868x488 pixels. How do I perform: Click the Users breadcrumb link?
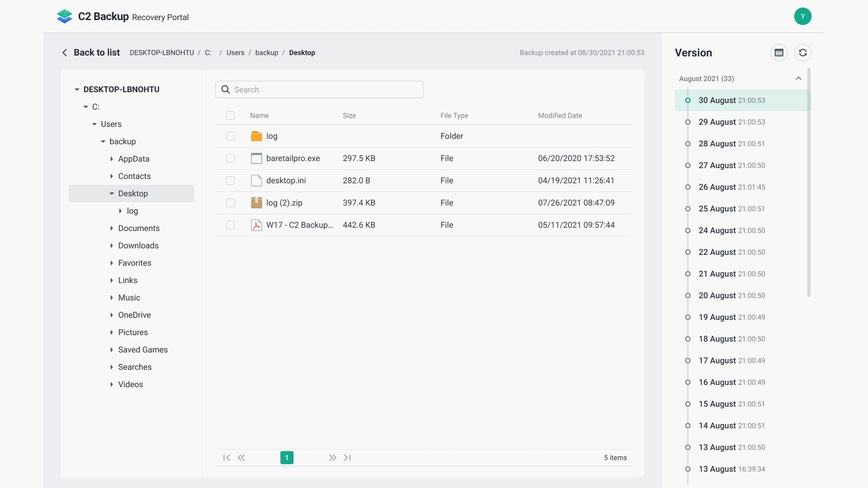click(x=235, y=53)
